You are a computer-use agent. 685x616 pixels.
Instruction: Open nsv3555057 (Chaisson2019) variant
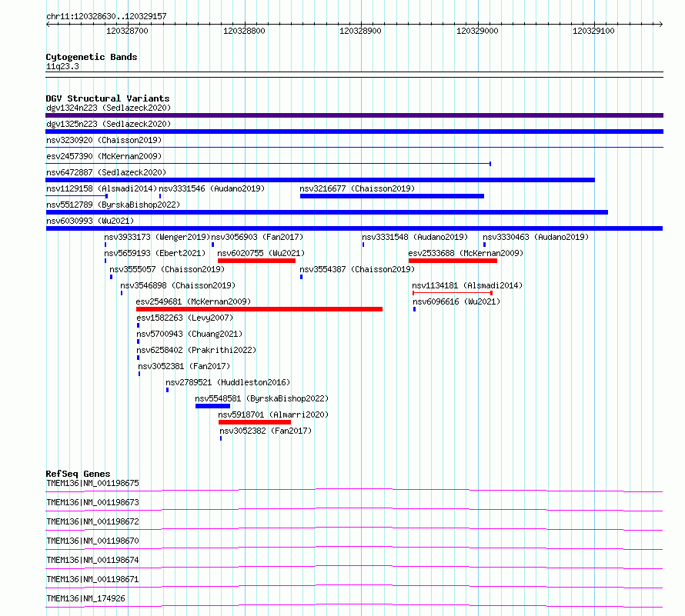167,269
